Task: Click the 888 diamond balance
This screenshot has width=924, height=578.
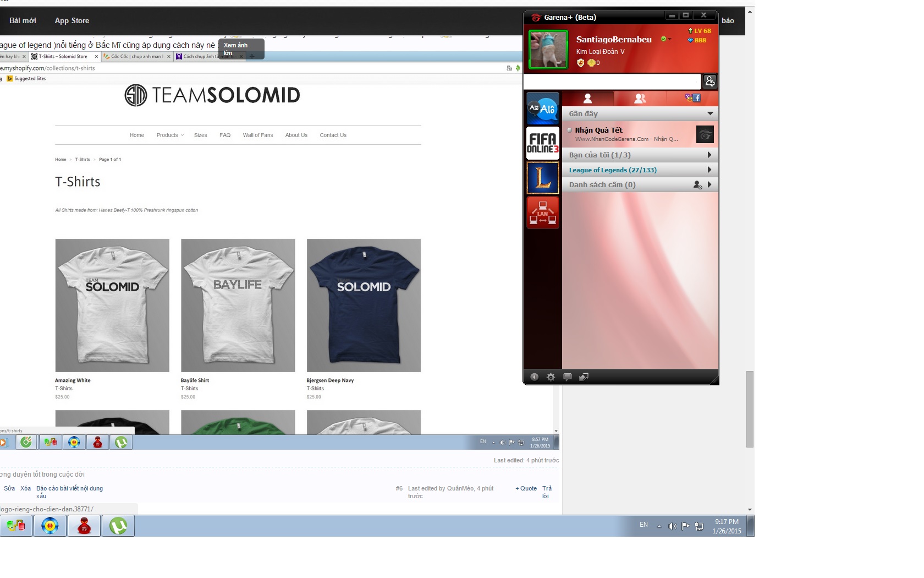Action: [x=697, y=40]
